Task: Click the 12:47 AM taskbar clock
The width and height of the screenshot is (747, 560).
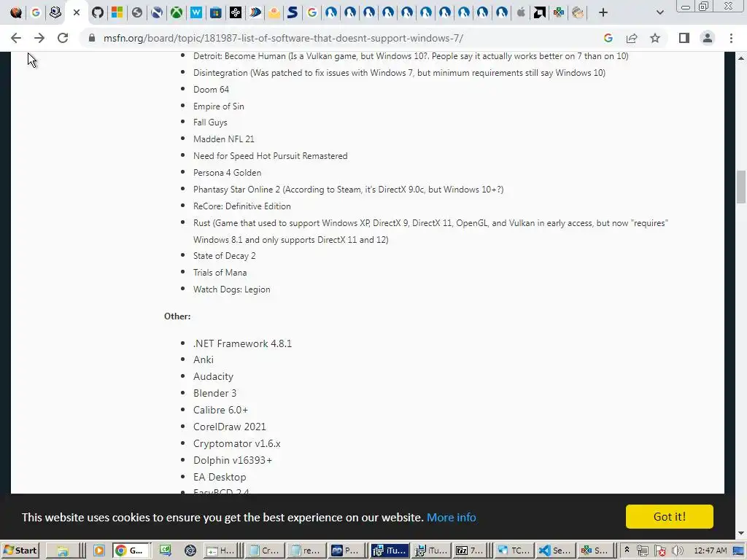Action: [x=711, y=551]
